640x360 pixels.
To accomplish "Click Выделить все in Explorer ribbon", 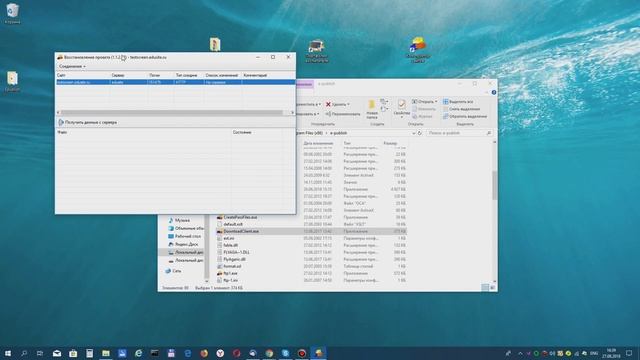I will [x=458, y=101].
